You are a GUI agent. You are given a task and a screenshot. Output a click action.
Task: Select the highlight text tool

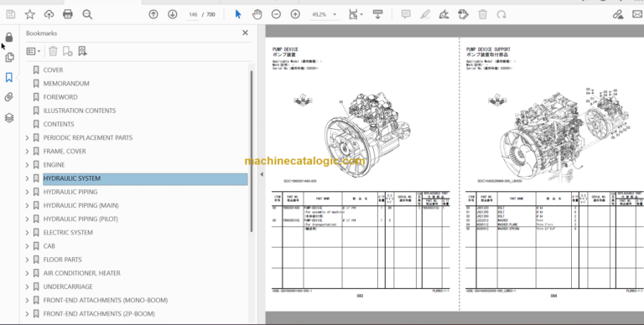(x=425, y=15)
